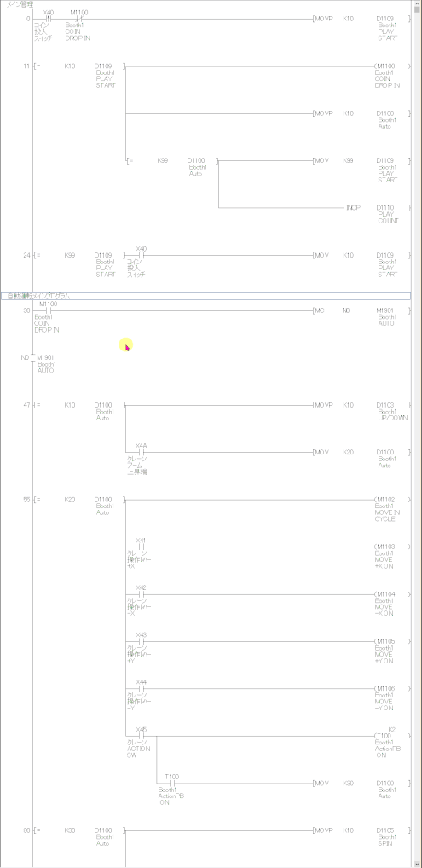The height and width of the screenshot is (868, 422).
Task: Click step number 24 in the left margin
Action: pyautogui.click(x=26, y=256)
